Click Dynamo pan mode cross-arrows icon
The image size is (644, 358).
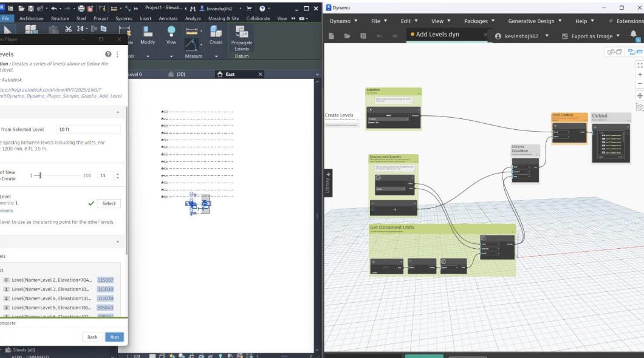click(640, 95)
